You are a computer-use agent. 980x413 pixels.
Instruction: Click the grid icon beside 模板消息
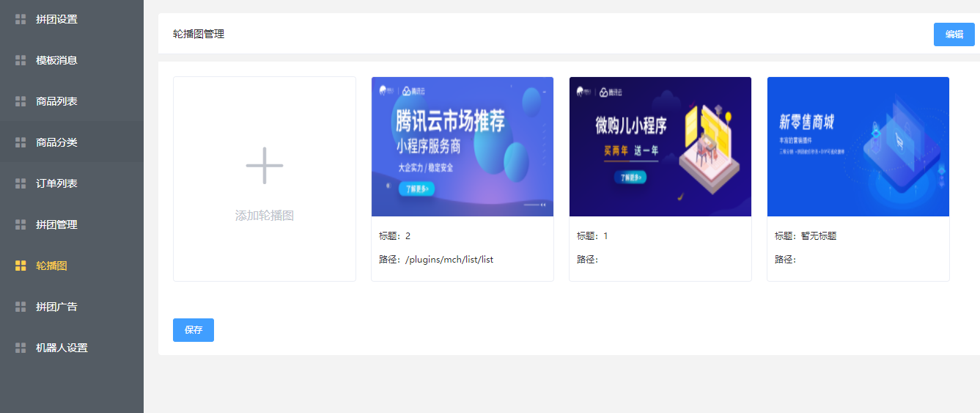tap(21, 60)
